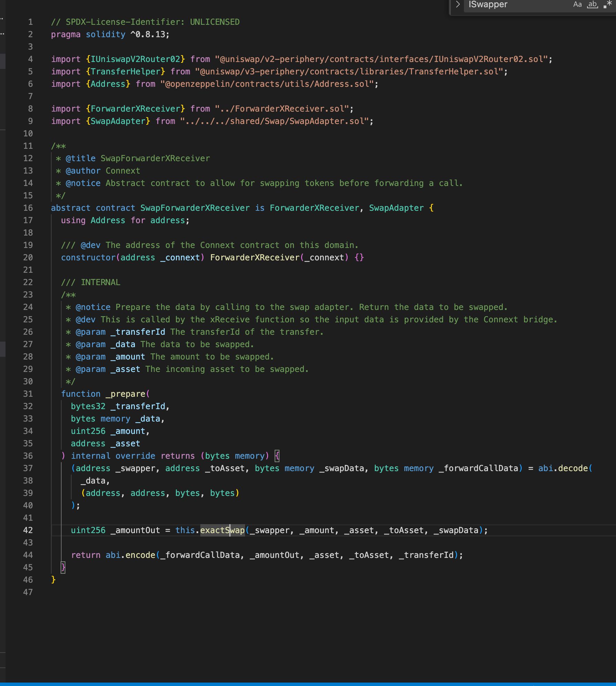Click "uint256" type on line 34

[x=88, y=431]
